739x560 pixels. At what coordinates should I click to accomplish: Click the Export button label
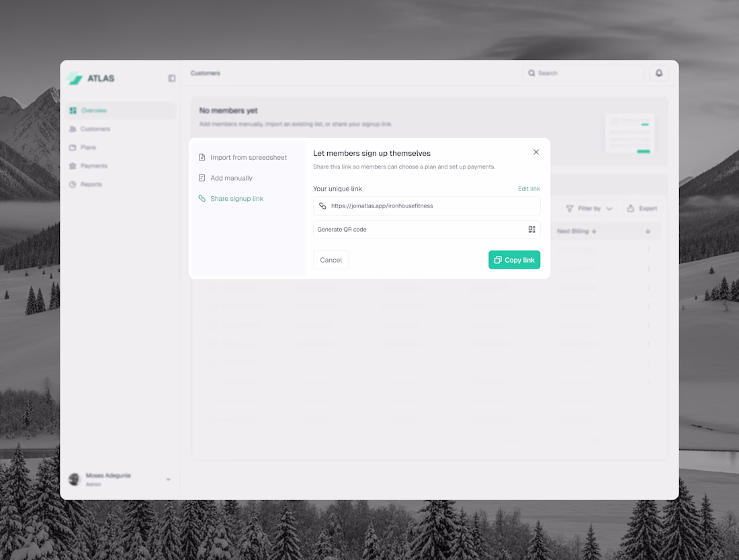click(648, 208)
